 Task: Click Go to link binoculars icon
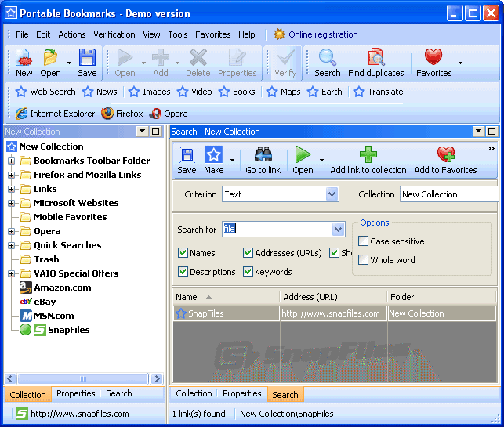coord(263,154)
